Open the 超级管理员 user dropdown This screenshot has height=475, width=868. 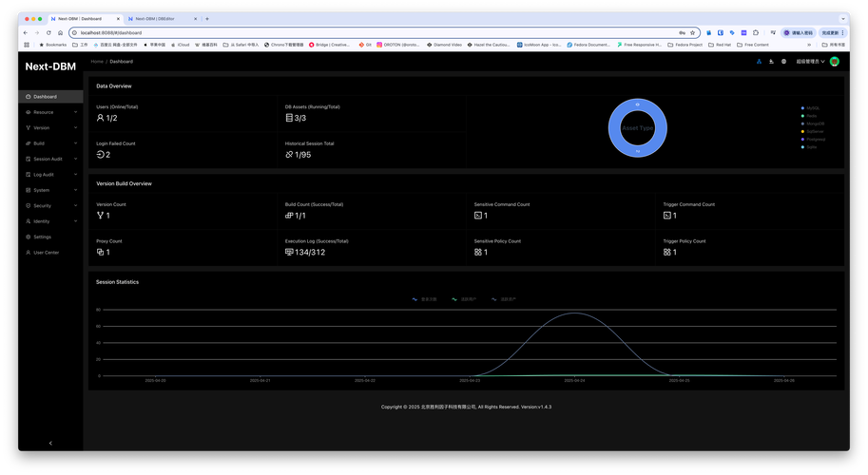click(x=810, y=62)
